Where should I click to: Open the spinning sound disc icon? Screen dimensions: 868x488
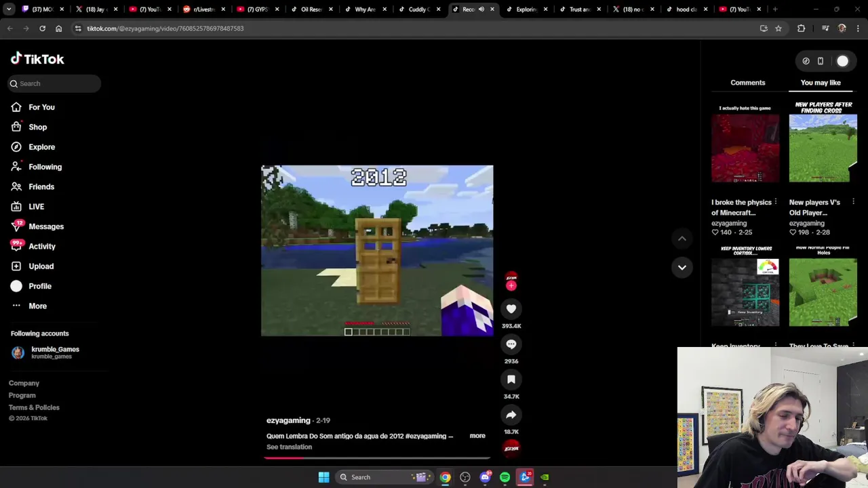click(x=511, y=448)
